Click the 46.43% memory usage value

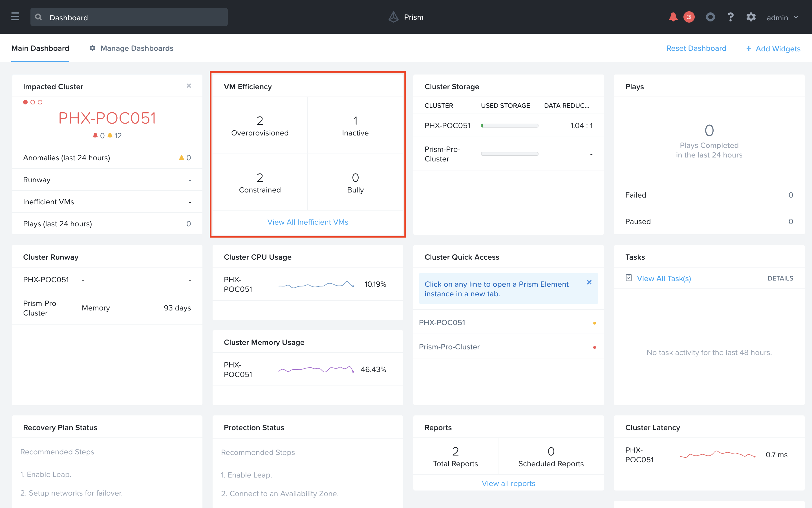point(374,370)
